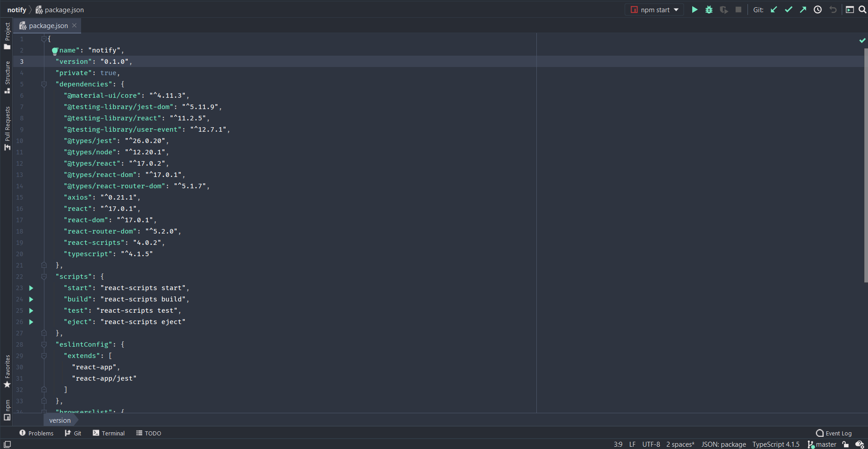Open the TODO panel
Viewport: 868px width, 449px height.
pyautogui.click(x=149, y=433)
